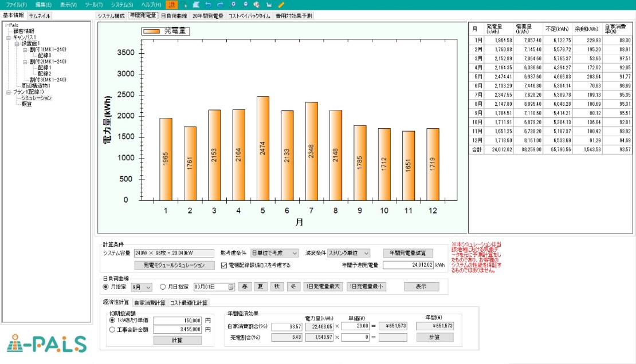The width and height of the screenshot is (636, 364).
Task: Click the undo arrow icon
Action: tap(208, 5)
